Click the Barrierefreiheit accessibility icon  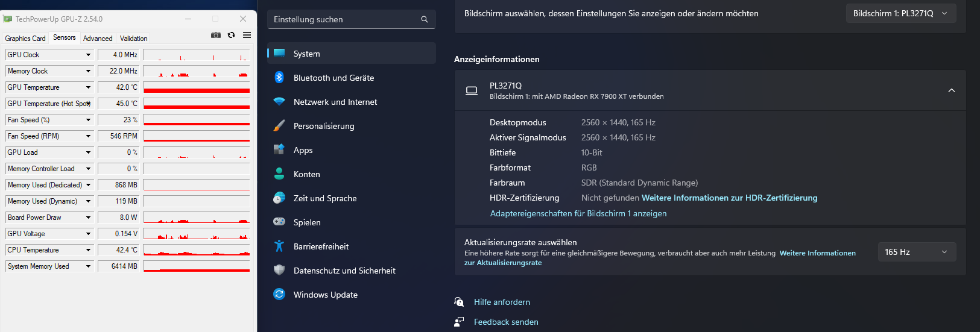[279, 246]
